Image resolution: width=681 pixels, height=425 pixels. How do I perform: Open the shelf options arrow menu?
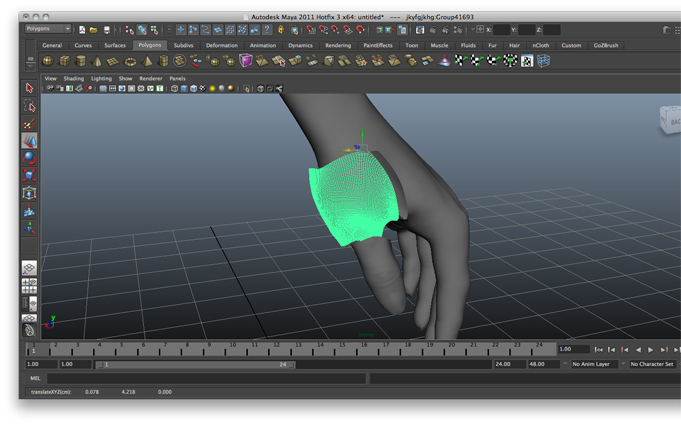(30, 66)
